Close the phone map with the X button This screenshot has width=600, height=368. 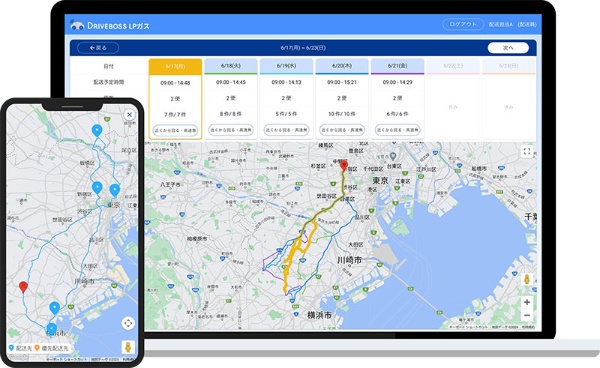pos(129,114)
